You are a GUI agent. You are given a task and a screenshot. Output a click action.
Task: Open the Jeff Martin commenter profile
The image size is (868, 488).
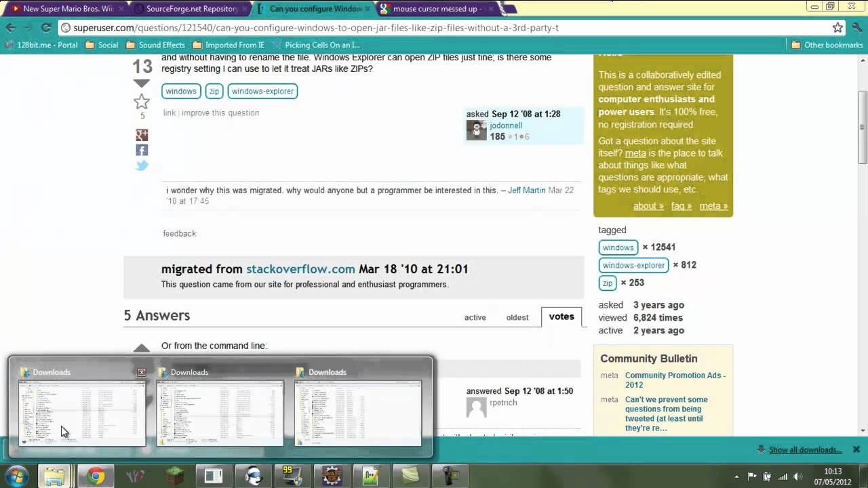tap(527, 190)
